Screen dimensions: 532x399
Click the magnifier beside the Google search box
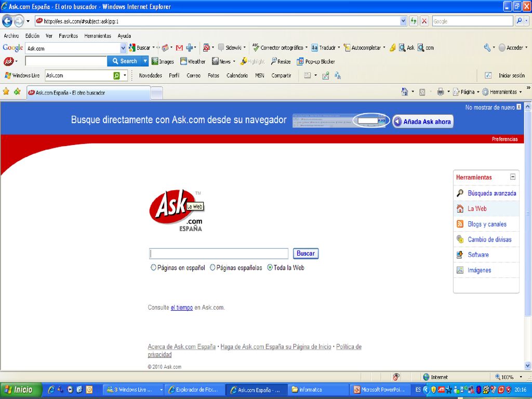point(519,21)
